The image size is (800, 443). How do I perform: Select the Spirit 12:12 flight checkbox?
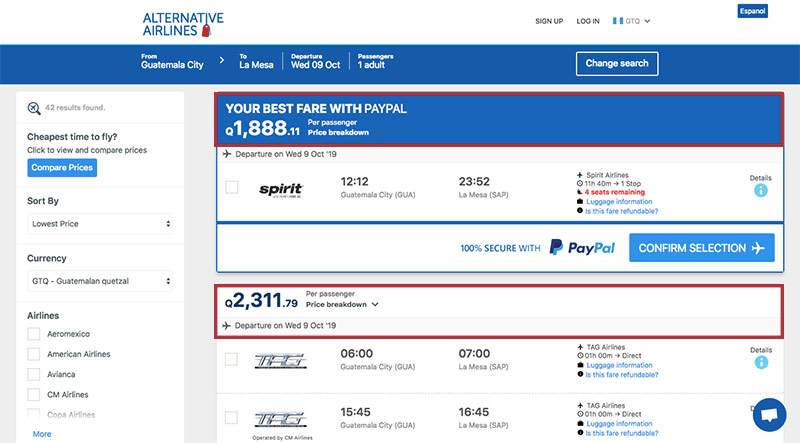(232, 187)
